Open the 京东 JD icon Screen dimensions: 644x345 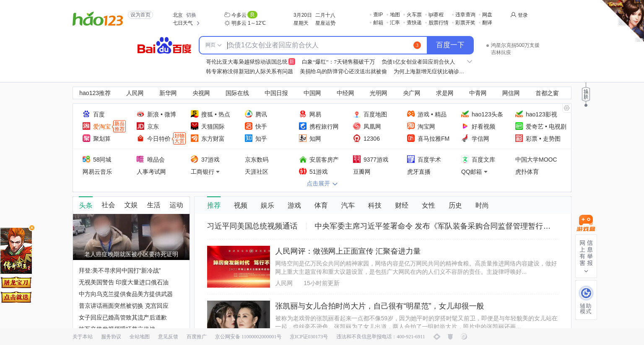140,126
